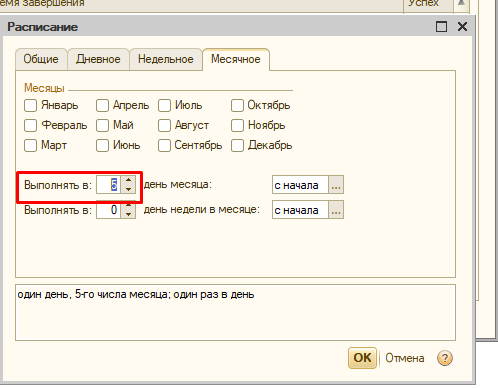Confirm schedule with OK button
The image size is (498, 388).
[x=362, y=358]
